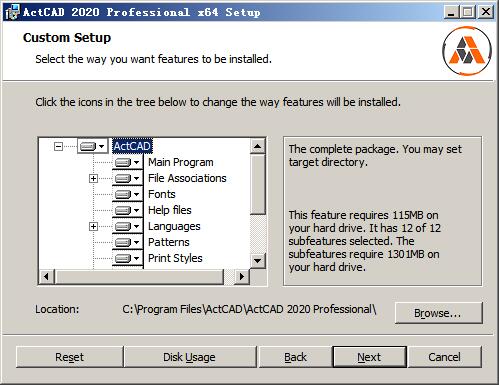Image resolution: width=499 pixels, height=385 pixels.
Task: Click the installer icon in title bar
Action: point(12,13)
